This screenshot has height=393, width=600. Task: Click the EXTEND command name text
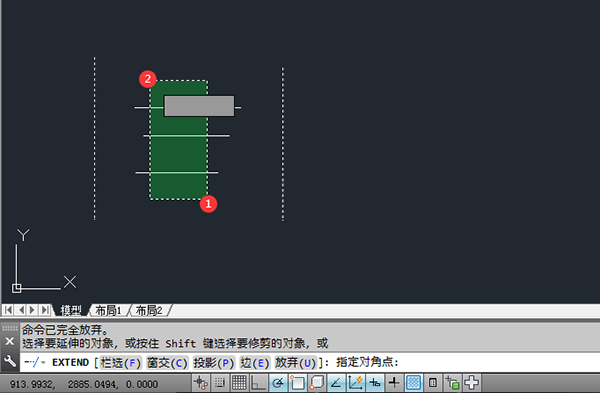[x=70, y=362]
